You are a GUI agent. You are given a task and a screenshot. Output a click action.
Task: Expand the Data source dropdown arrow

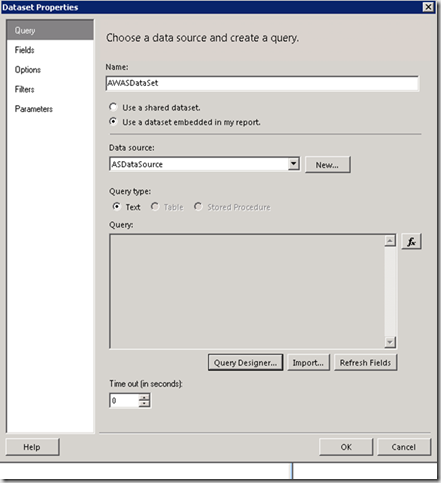point(293,164)
